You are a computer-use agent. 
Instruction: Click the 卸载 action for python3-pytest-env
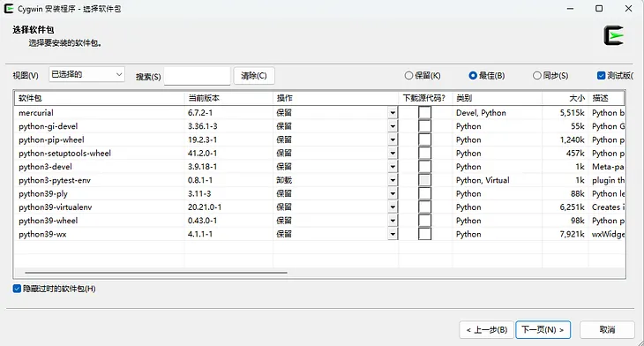pos(284,180)
